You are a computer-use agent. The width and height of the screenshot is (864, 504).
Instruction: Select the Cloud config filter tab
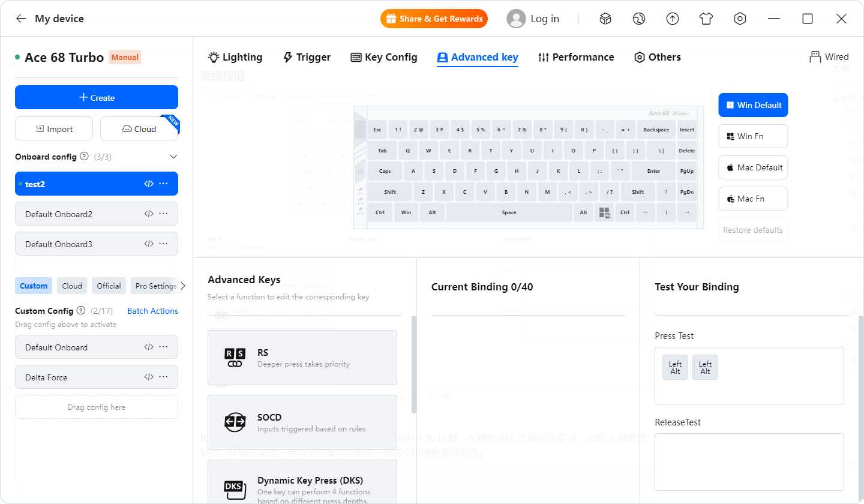[72, 286]
